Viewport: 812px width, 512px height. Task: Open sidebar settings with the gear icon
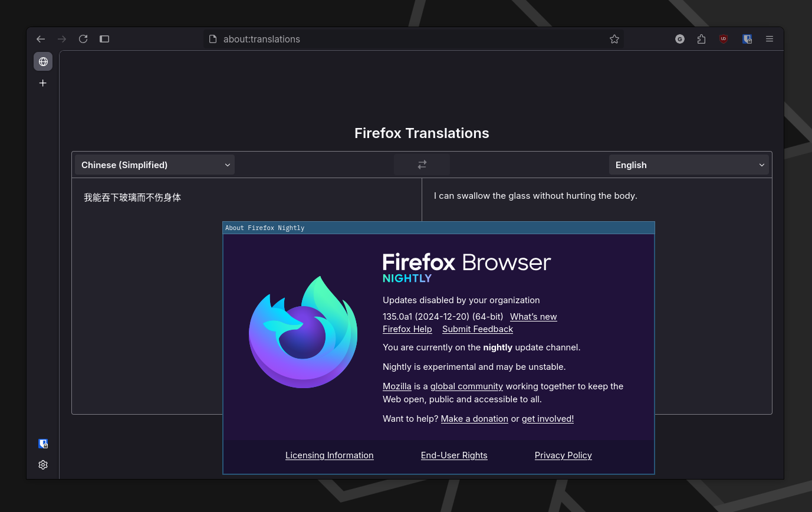point(42,465)
